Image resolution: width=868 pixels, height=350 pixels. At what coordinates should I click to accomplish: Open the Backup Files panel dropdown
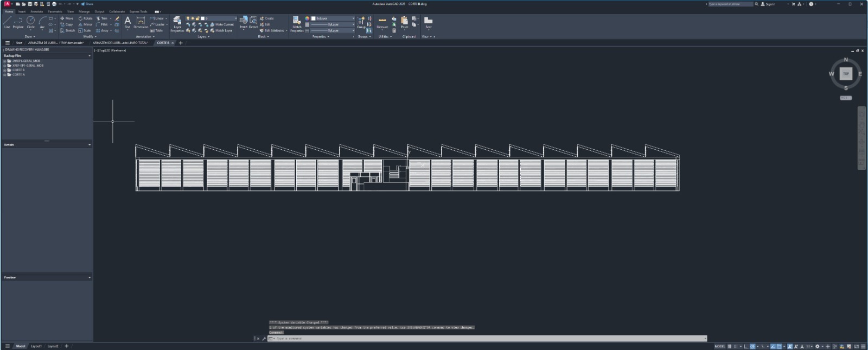pos(90,56)
